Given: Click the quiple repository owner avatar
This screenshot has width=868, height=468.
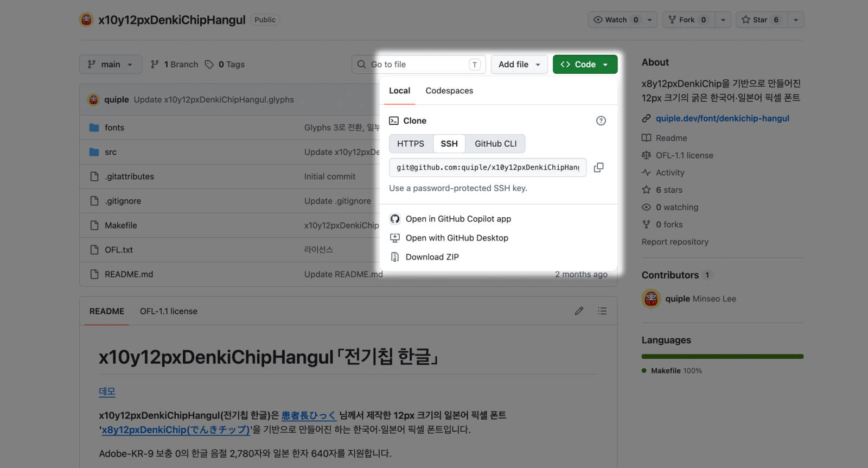Looking at the screenshot, I should click(x=86, y=20).
